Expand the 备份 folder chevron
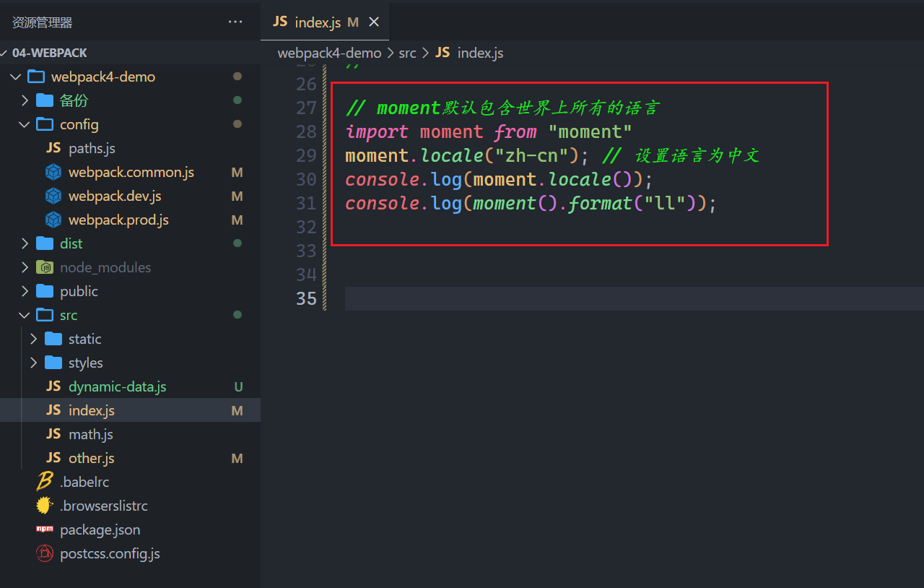This screenshot has width=924, height=588. point(25,100)
